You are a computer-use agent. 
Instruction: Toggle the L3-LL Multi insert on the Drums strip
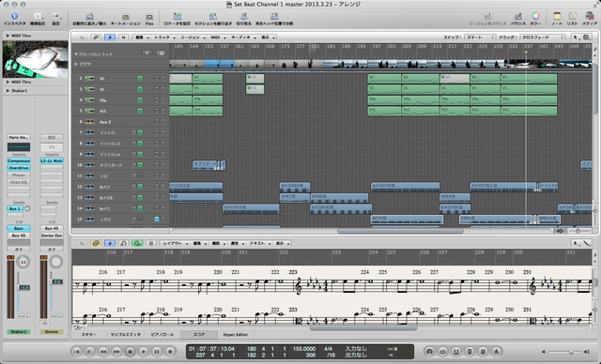52,160
